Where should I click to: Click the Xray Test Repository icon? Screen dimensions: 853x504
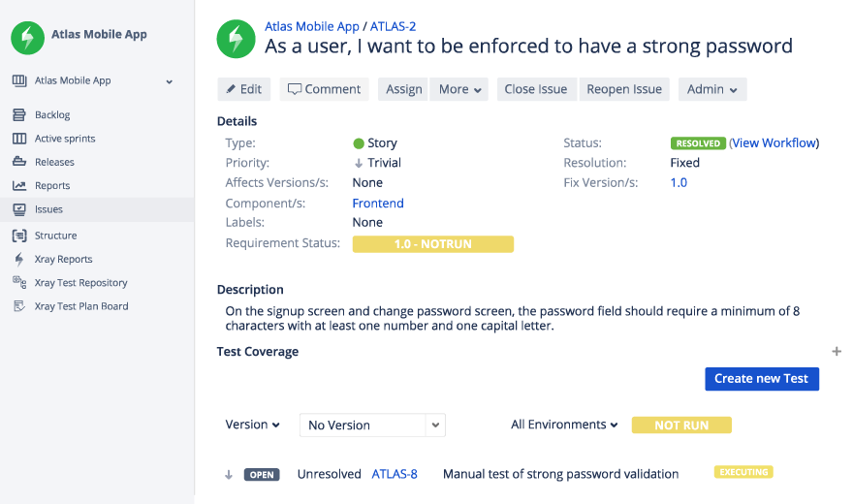[x=18, y=282]
